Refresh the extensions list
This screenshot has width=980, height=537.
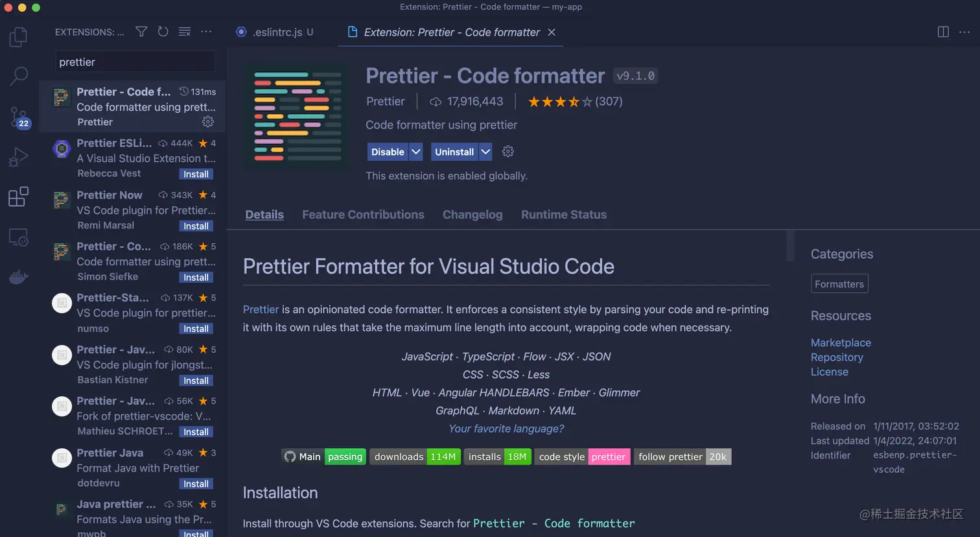pyautogui.click(x=163, y=32)
